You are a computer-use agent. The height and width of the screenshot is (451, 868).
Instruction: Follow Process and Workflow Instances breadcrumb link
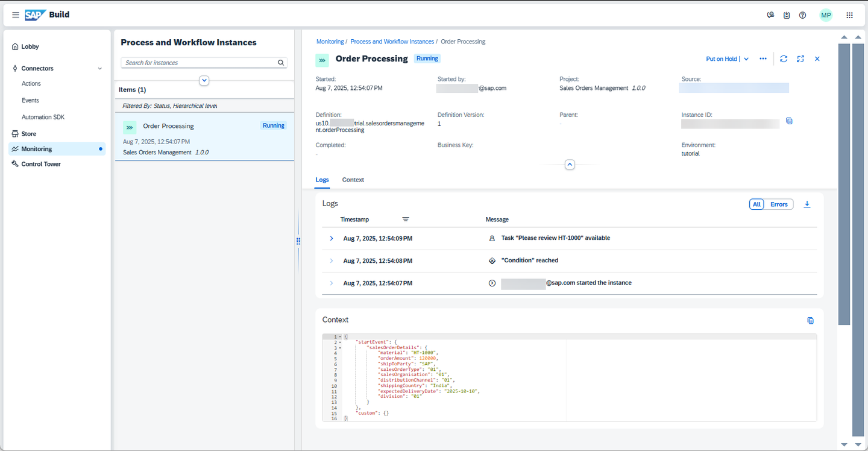point(392,42)
